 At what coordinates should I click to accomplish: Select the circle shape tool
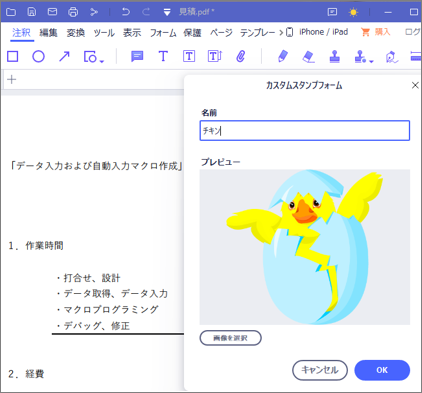coord(38,56)
